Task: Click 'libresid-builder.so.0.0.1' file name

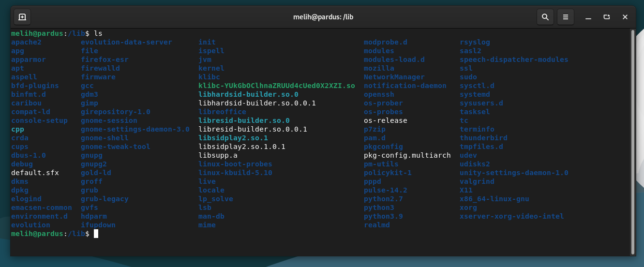Action: click(x=253, y=129)
